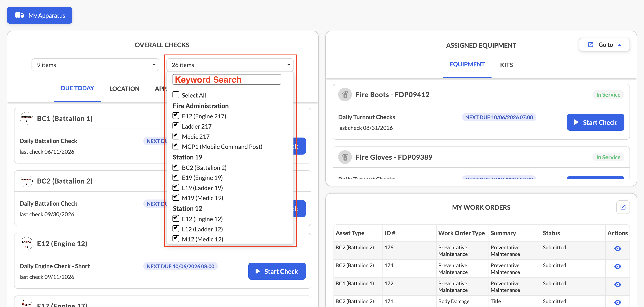Viewport: 644px width, 307px height.
Task: Click the My Apparatus truck icon
Action: click(20, 16)
